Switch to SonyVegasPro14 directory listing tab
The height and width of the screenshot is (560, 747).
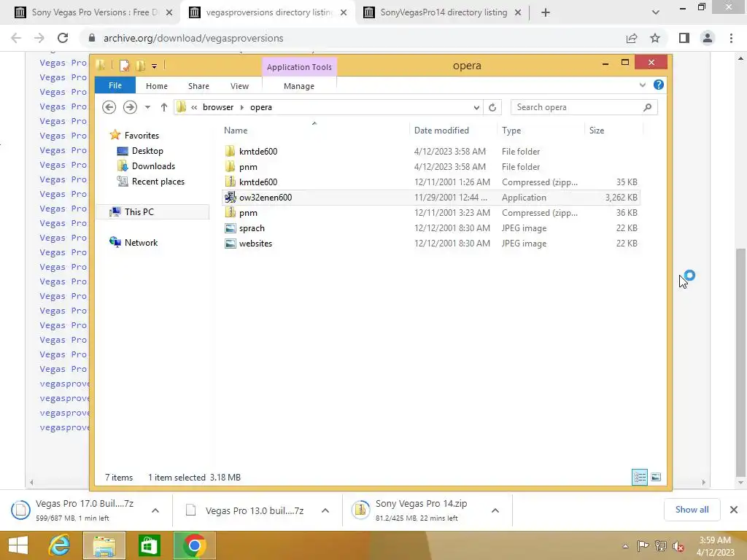444,12
